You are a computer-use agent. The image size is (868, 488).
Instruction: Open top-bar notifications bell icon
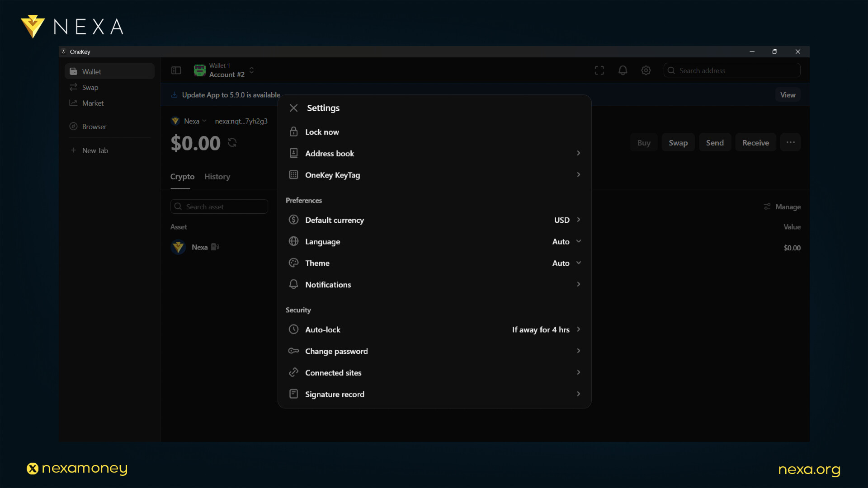[x=623, y=70]
